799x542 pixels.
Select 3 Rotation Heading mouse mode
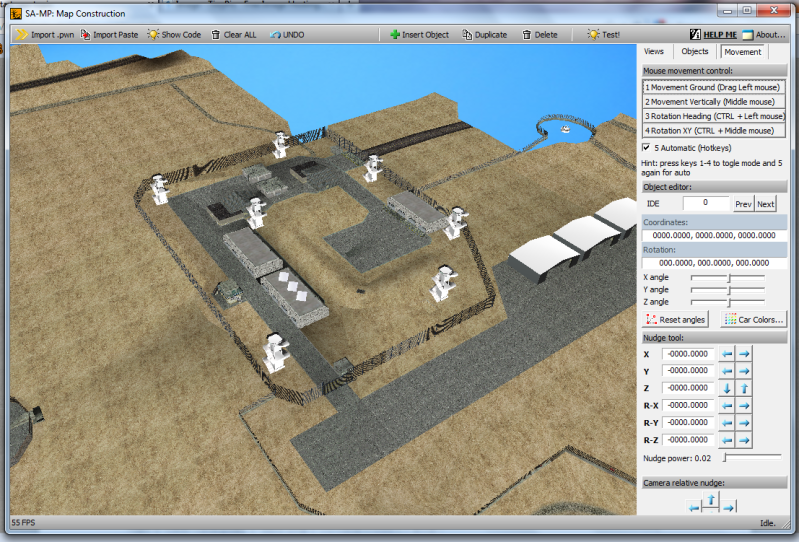[x=712, y=116]
